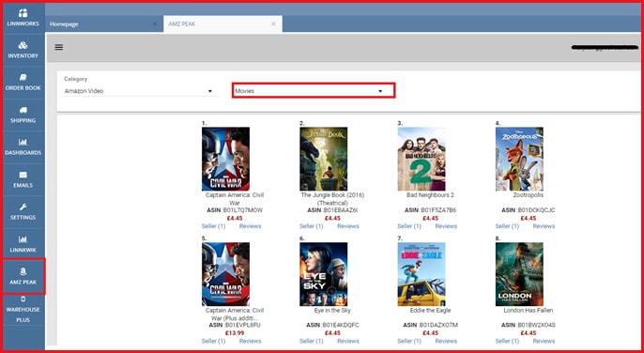Toggle the hamburger menu icon
The image size is (644, 353).
(59, 47)
